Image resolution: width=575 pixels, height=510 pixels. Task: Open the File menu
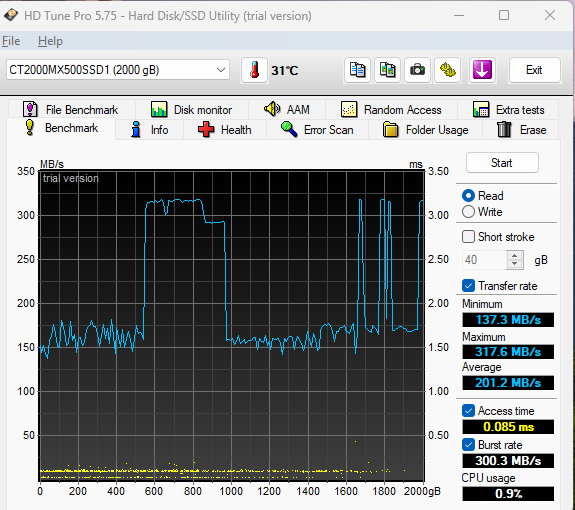click(11, 41)
